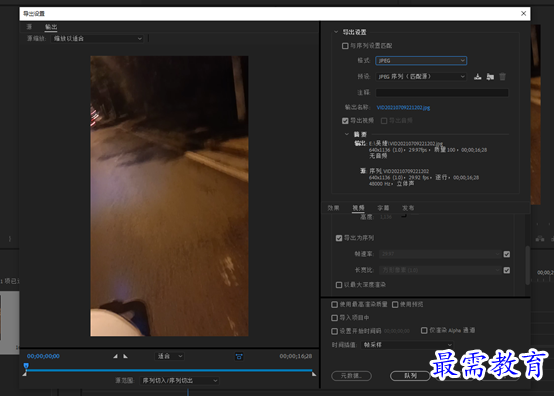Open the 视频 tab
The width and height of the screenshot is (554, 396).
(358, 208)
